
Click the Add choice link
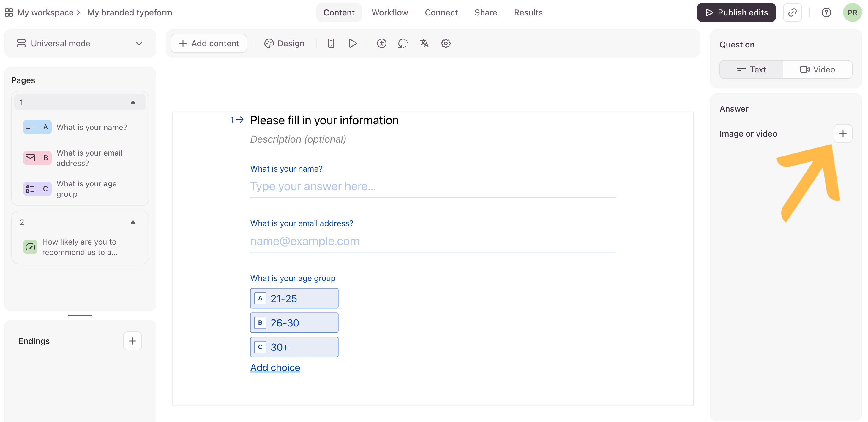[x=275, y=367]
